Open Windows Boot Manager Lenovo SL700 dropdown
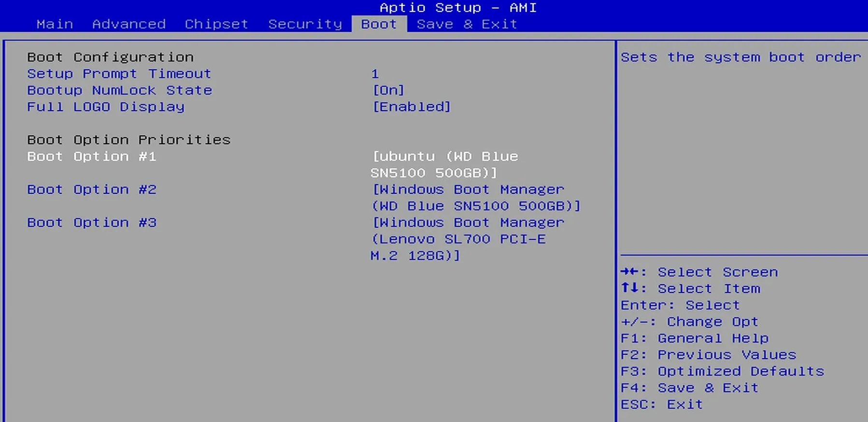 coord(467,239)
